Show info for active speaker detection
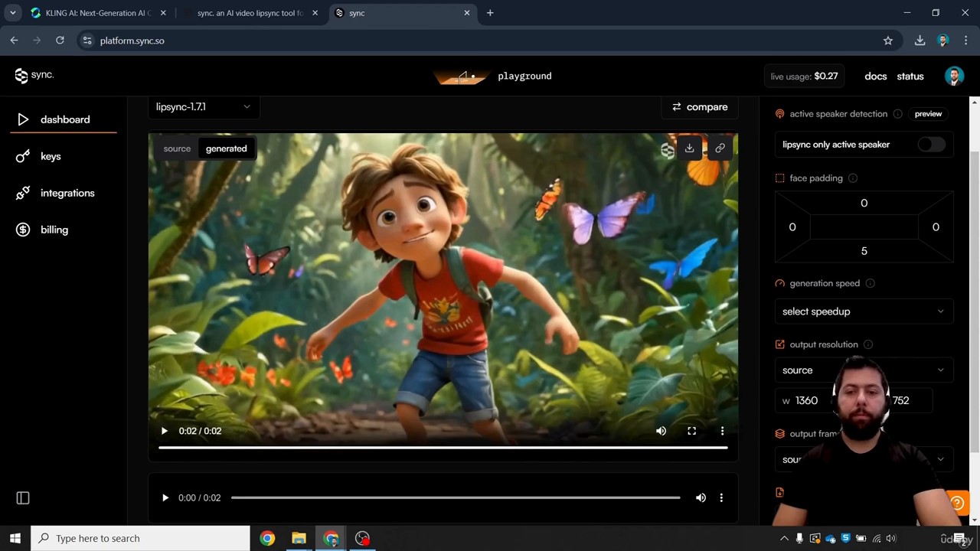 897,114
